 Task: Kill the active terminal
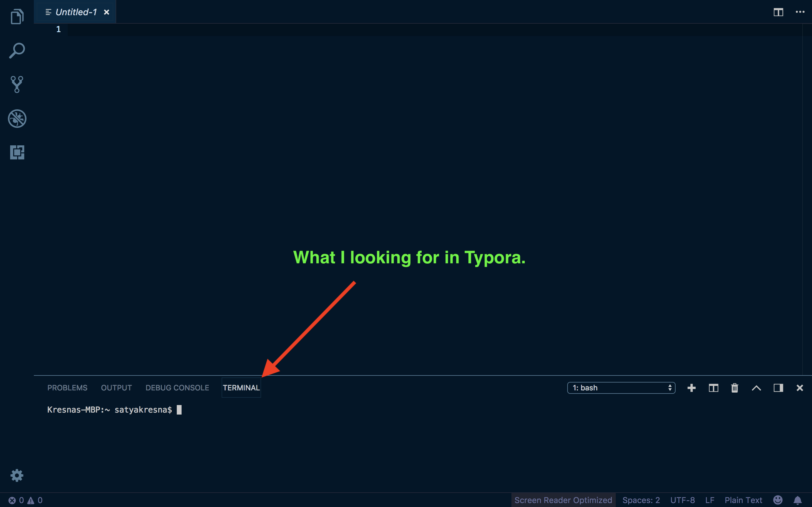pyautogui.click(x=734, y=388)
